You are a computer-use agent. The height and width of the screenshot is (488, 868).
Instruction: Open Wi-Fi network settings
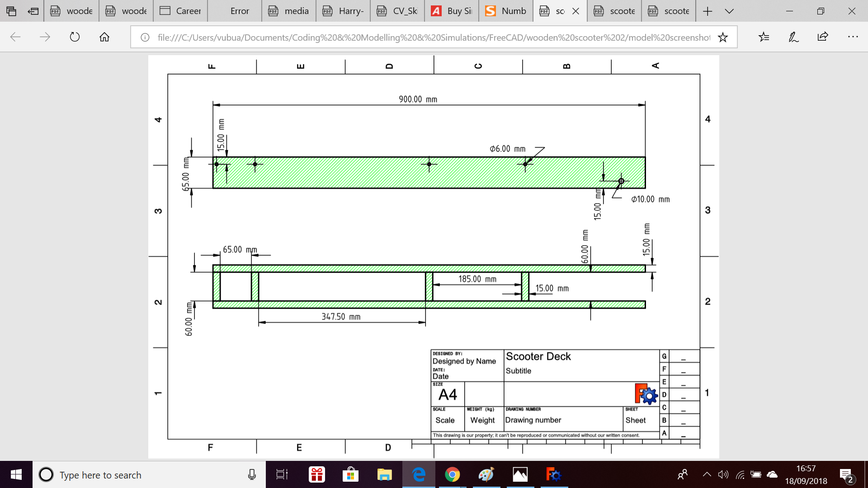tap(740, 474)
